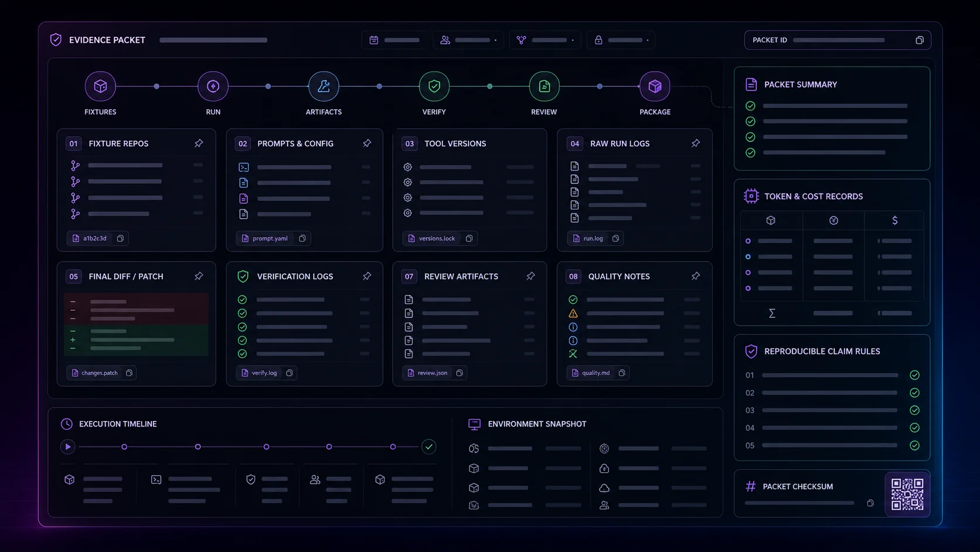Copy the prompt.yaml file reference
Screen dimensions: 980x552
[x=302, y=238]
